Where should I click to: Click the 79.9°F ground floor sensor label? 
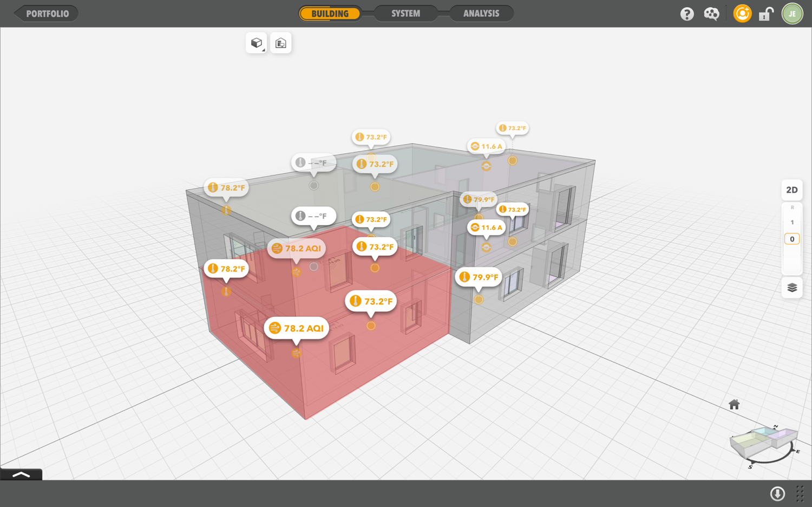pos(479,277)
